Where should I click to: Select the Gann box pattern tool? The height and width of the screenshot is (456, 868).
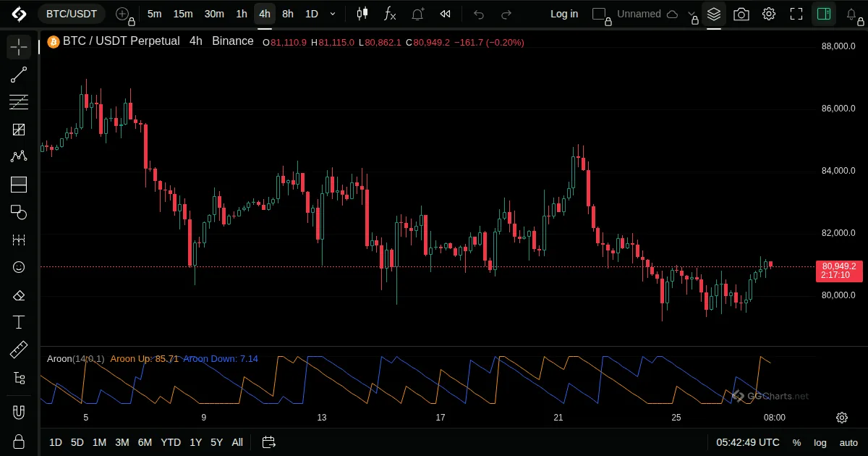[x=19, y=130]
